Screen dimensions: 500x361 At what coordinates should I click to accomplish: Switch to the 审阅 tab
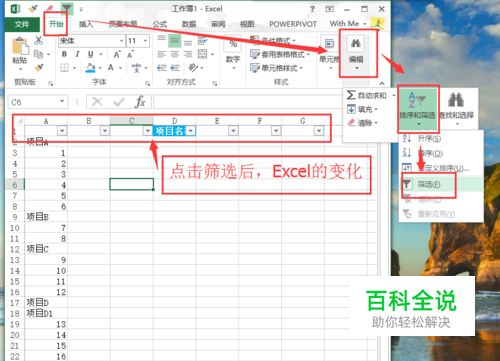(218, 24)
